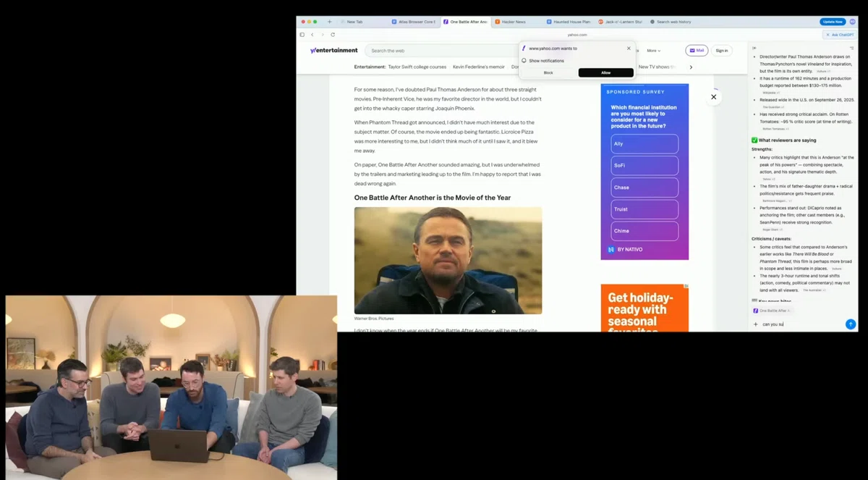The image size is (868, 480).
Task: Click the yahoo.com address bar
Action: pos(577,35)
